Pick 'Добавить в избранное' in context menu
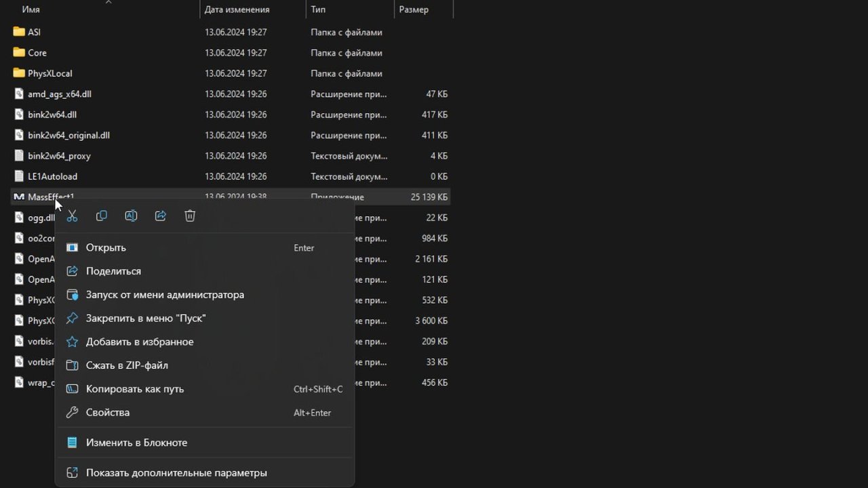The image size is (868, 488). [x=140, y=342]
